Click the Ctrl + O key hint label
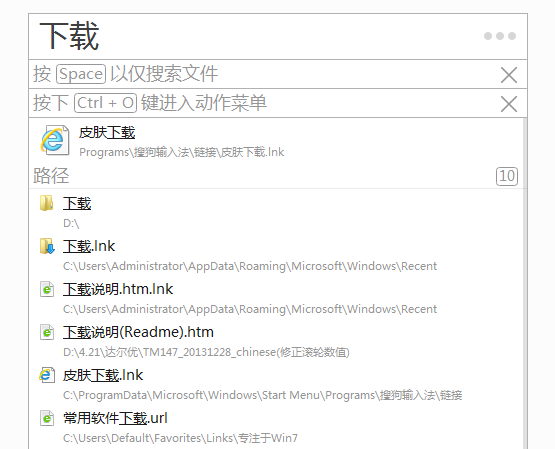555x449 pixels. [x=105, y=103]
